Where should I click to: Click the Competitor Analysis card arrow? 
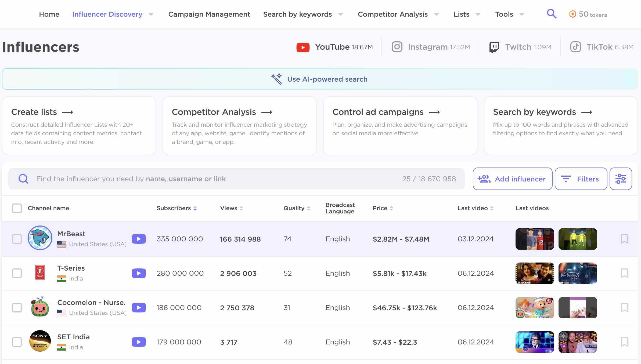point(267,112)
